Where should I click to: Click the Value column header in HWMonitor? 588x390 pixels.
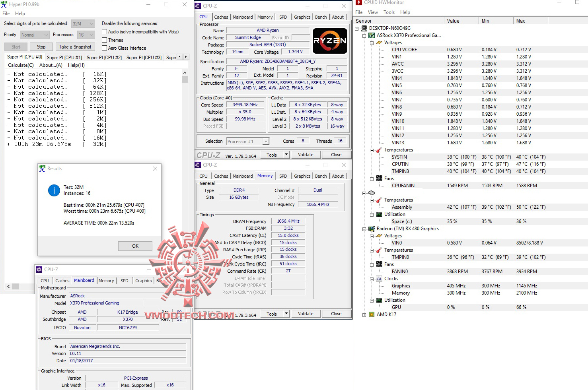point(461,21)
